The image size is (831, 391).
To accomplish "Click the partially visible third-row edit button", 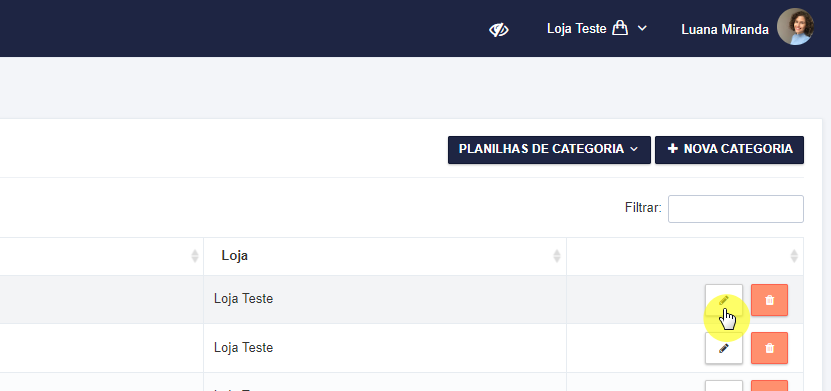I will tap(724, 386).
